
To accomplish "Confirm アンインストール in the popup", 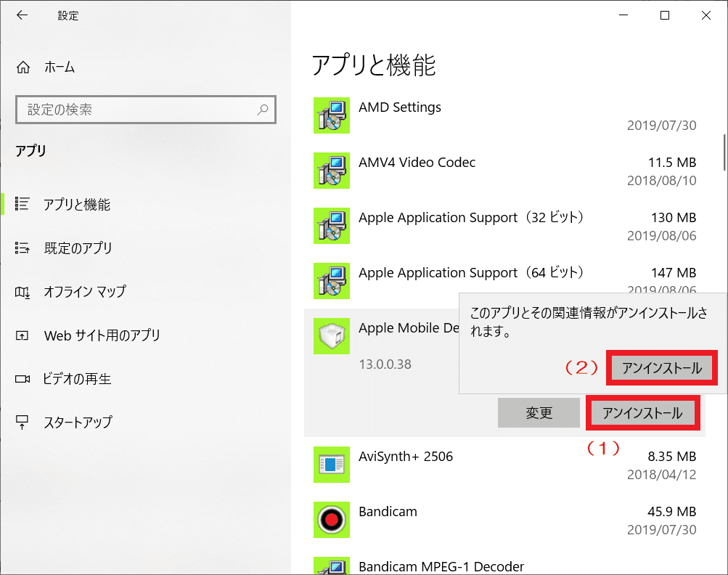I will click(x=662, y=368).
